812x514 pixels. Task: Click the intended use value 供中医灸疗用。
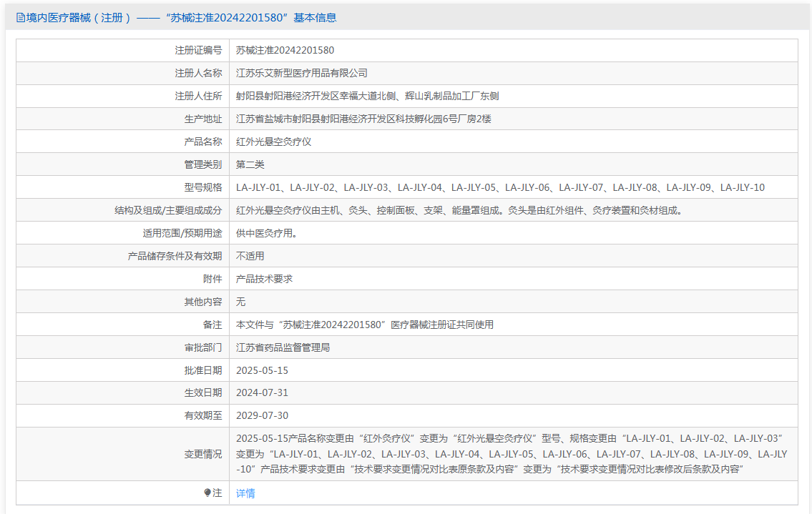pyautogui.click(x=268, y=233)
